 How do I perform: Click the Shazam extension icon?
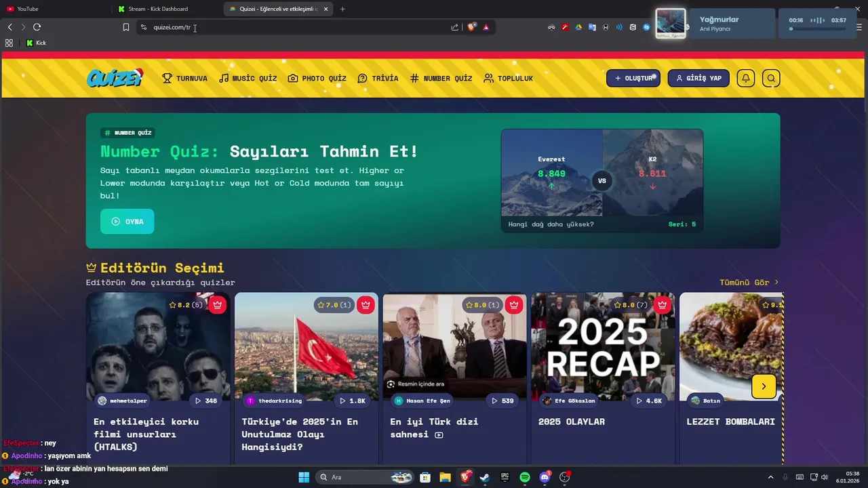coord(646,27)
